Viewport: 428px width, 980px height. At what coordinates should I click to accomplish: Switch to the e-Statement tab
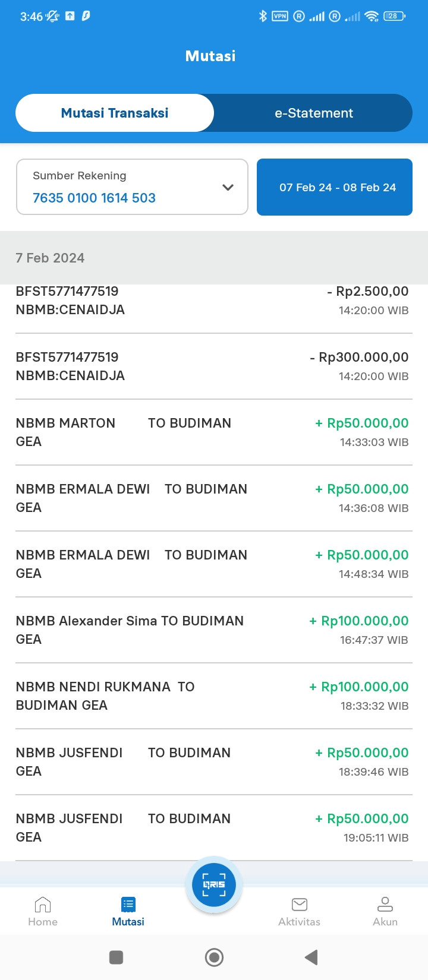[313, 113]
